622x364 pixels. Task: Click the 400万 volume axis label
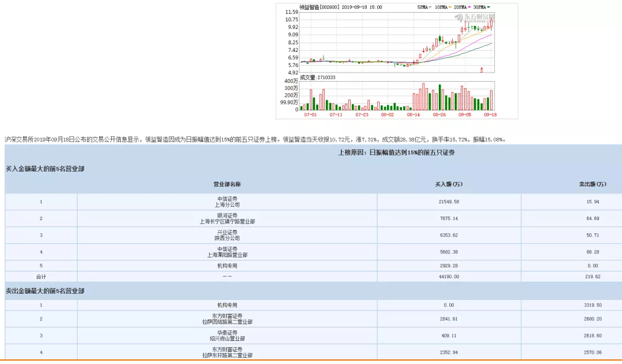[x=291, y=81]
